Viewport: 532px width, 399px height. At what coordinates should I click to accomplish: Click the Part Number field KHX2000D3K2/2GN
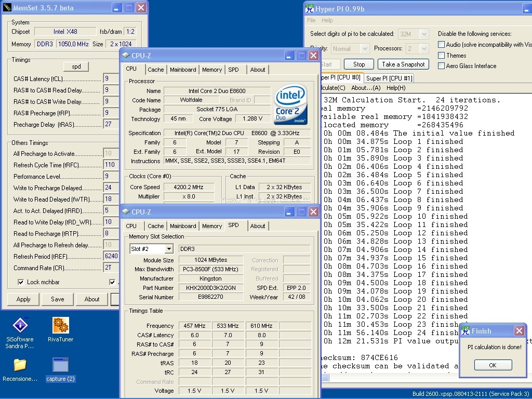(x=211, y=288)
